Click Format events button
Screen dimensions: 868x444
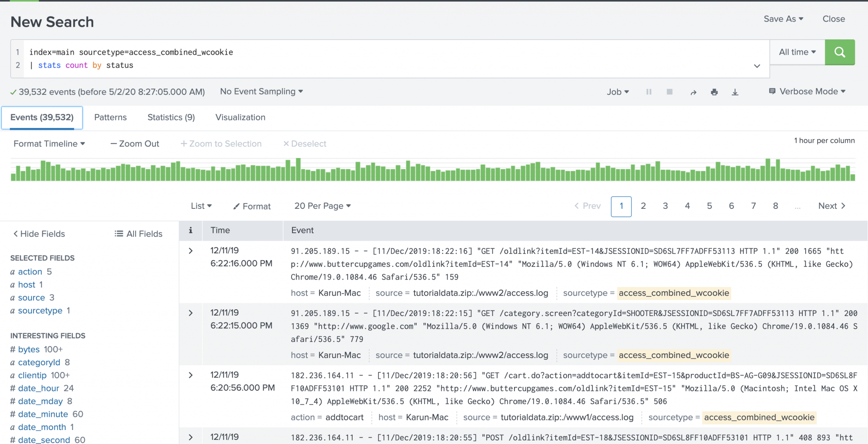pyautogui.click(x=252, y=206)
